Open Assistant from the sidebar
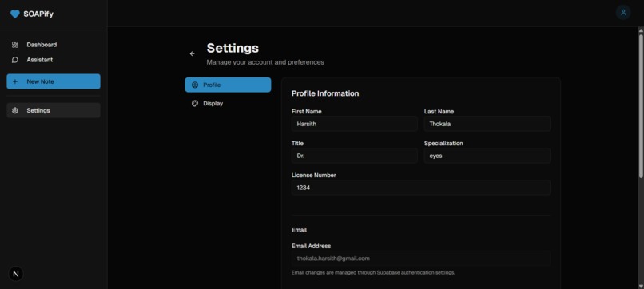Viewport: 644px width, 289px height. click(x=54, y=60)
